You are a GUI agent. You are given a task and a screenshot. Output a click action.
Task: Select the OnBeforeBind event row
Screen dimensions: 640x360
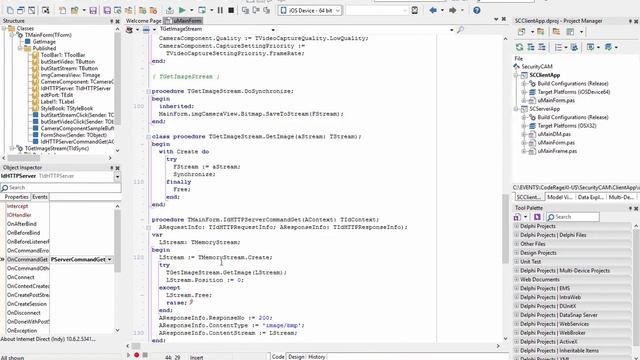tap(24, 233)
